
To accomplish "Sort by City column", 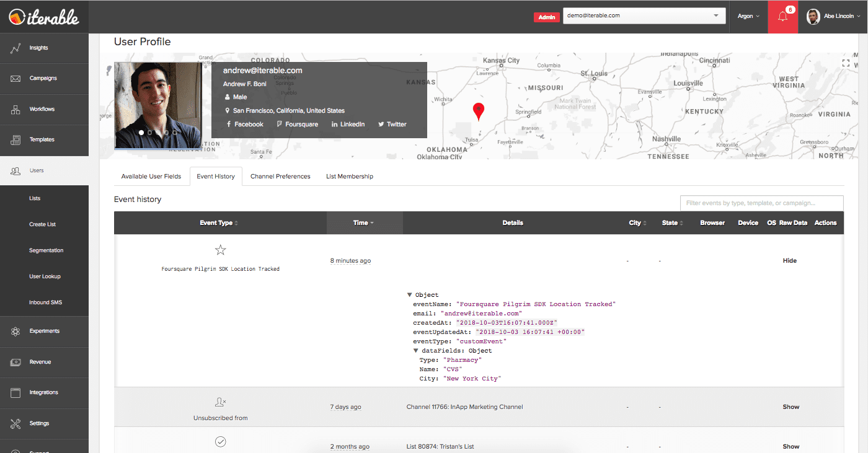I will [x=638, y=223].
